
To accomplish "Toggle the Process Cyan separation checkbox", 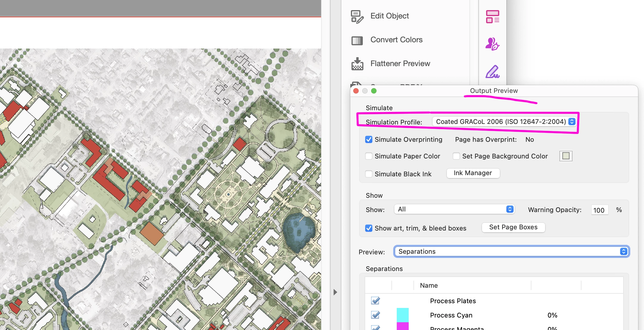I will 375,315.
